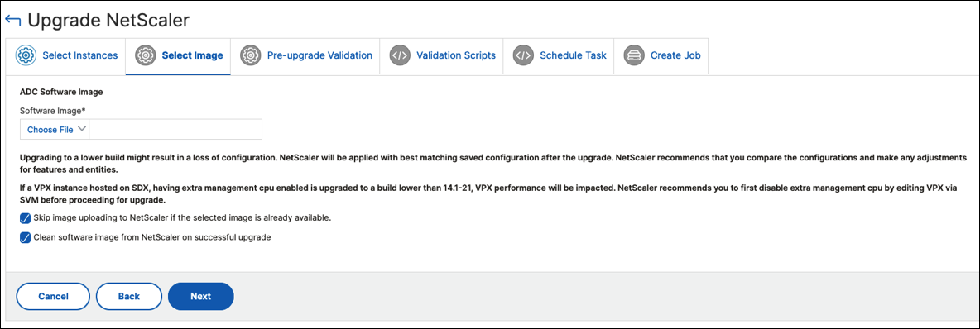This screenshot has width=980, height=329.
Task: Click the Back button
Action: pyautogui.click(x=129, y=297)
